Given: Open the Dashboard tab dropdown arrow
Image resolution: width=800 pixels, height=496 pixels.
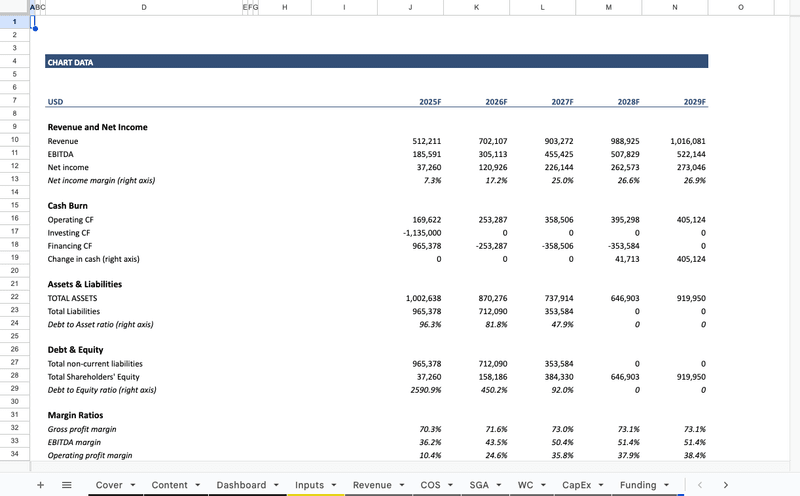Looking at the screenshot, I should (x=275, y=485).
